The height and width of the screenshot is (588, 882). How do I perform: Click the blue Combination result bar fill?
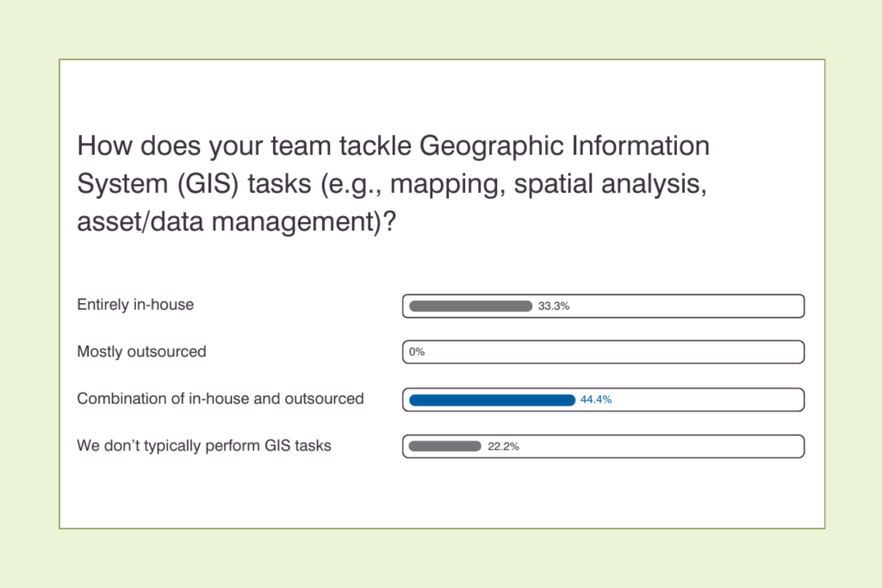pyautogui.click(x=492, y=399)
